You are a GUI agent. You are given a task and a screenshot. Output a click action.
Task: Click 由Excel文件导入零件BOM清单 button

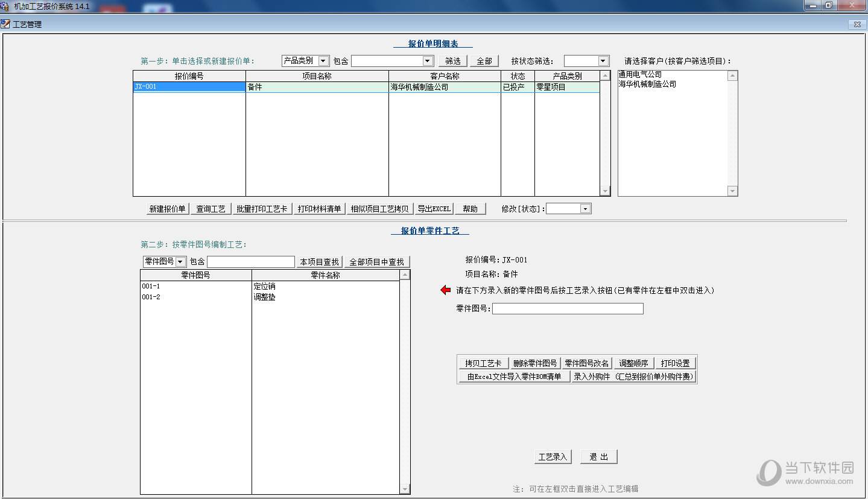tap(515, 377)
